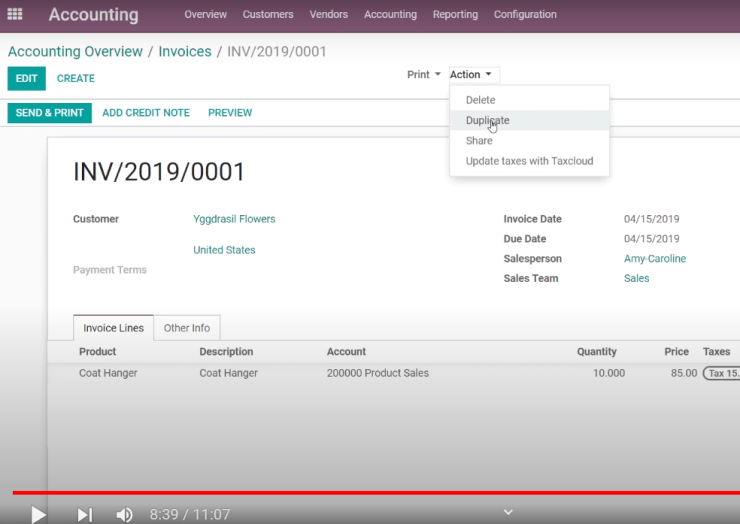Click SEND & PRINT button
The width and height of the screenshot is (740, 524).
(50, 113)
